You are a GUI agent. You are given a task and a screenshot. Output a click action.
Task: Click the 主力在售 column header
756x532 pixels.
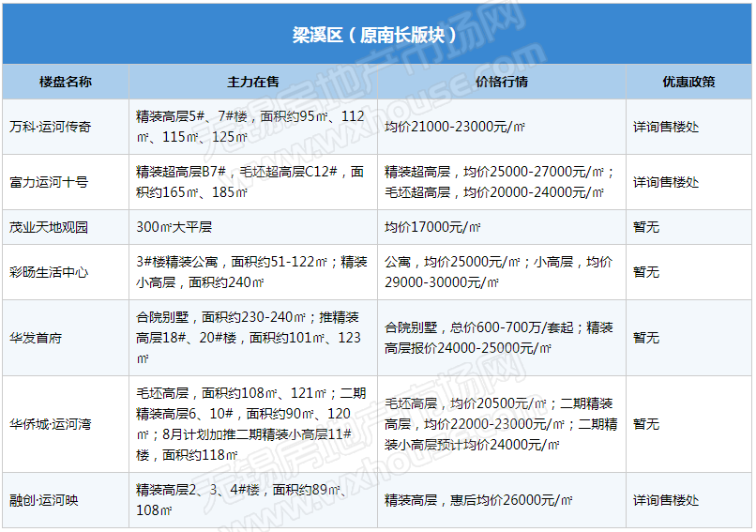(253, 82)
